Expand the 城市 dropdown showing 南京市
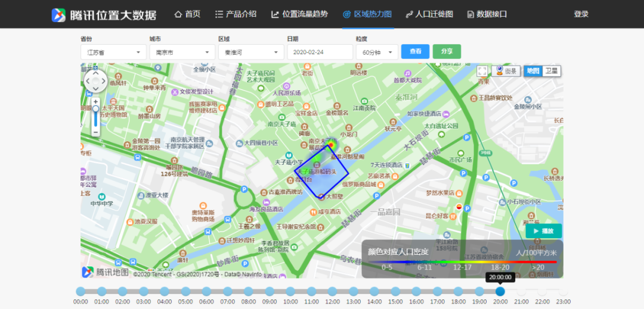The image size is (644, 309). (182, 52)
